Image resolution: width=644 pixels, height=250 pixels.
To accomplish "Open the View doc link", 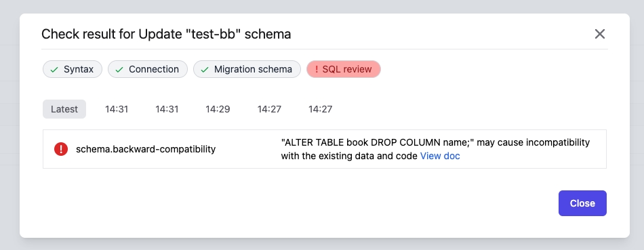I will tap(440, 156).
